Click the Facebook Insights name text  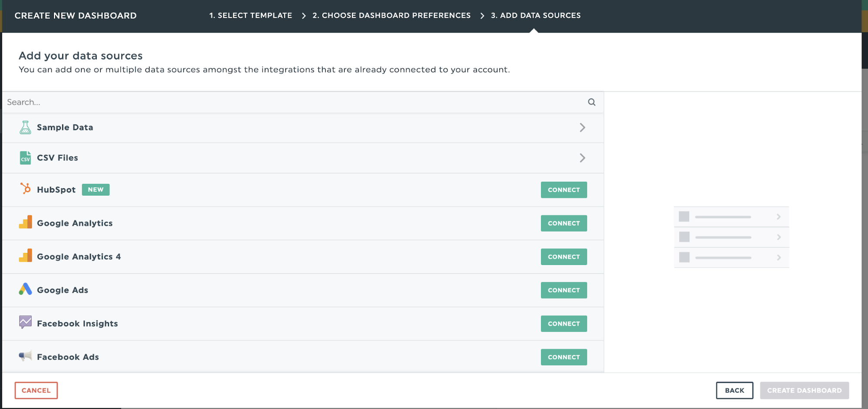tap(77, 324)
